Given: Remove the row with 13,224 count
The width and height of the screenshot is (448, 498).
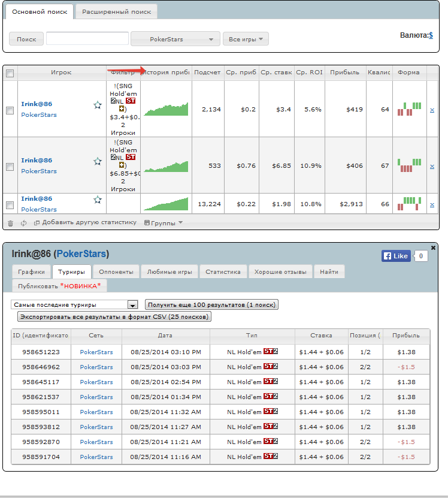Looking at the screenshot, I should click(432, 205).
